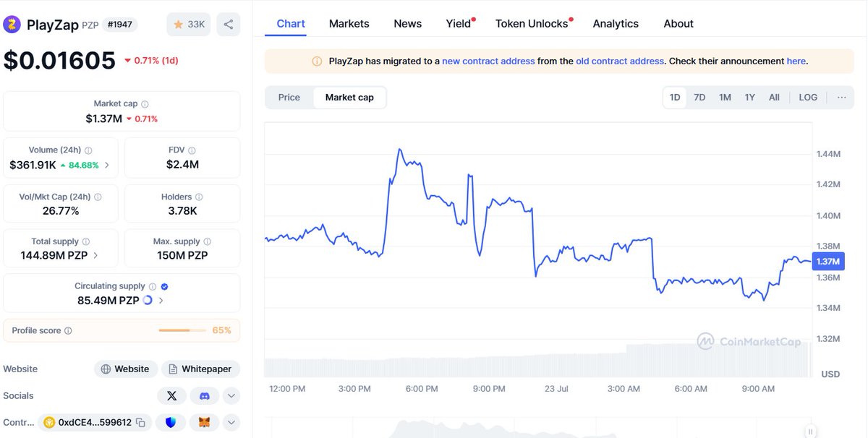Viewport: 868px width, 438px height.
Task: Open the Yield tab
Action: (459, 24)
